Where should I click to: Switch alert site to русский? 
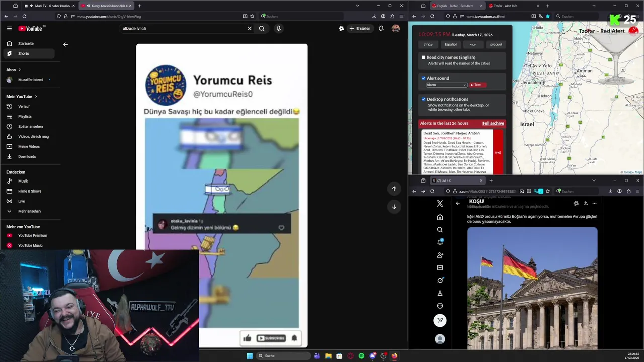point(496,44)
